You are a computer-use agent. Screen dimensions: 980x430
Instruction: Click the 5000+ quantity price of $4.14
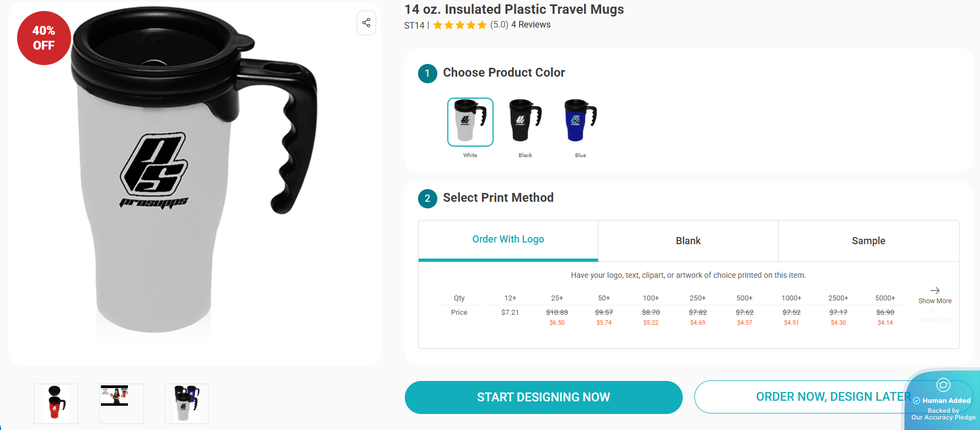pyautogui.click(x=885, y=322)
